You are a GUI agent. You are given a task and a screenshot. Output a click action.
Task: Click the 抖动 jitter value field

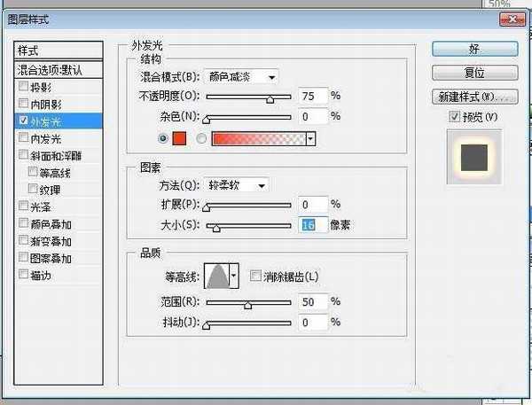[313, 323]
